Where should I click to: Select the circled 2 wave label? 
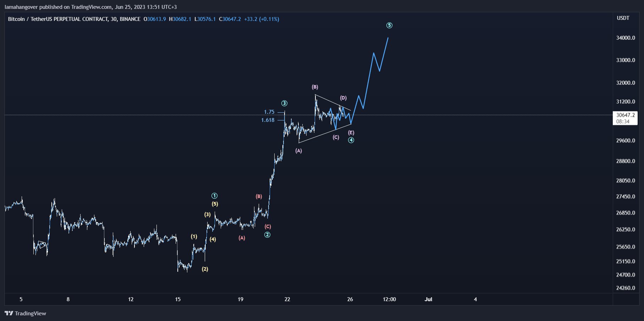click(268, 235)
